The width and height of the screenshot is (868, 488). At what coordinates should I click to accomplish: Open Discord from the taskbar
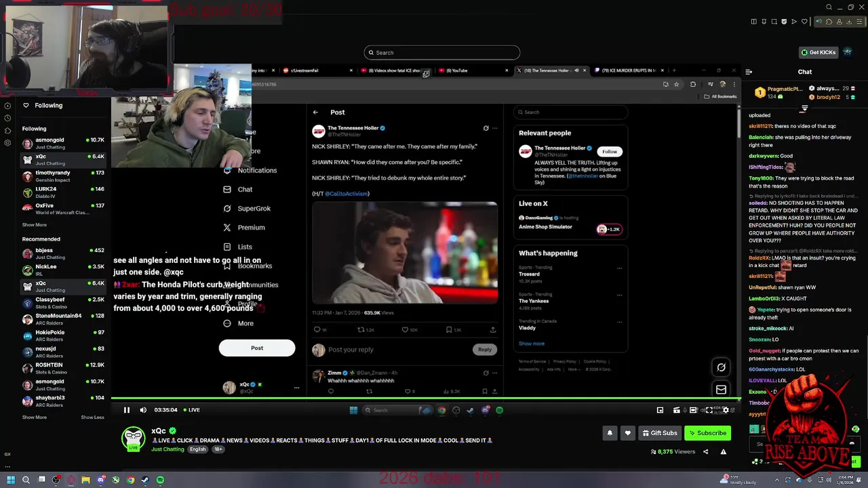(100, 480)
